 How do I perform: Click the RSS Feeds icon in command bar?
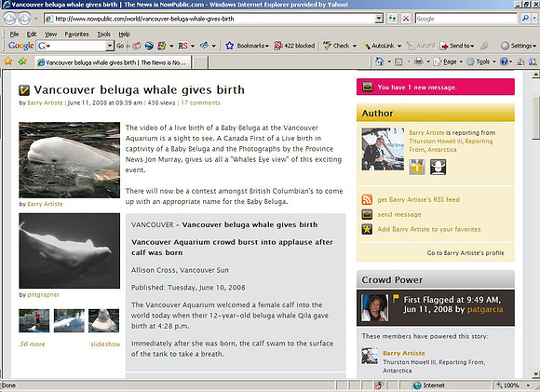pos(398,62)
